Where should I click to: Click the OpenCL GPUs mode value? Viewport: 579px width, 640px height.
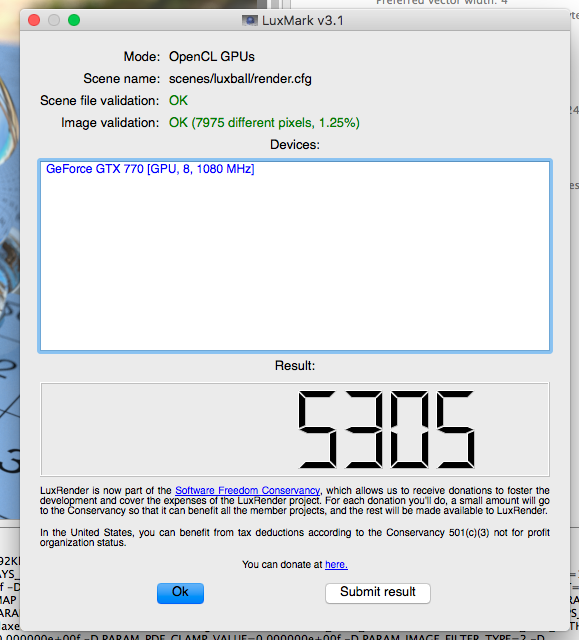(212, 56)
